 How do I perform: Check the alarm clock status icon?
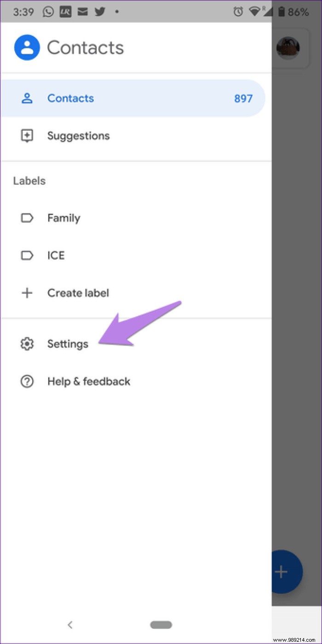click(239, 12)
